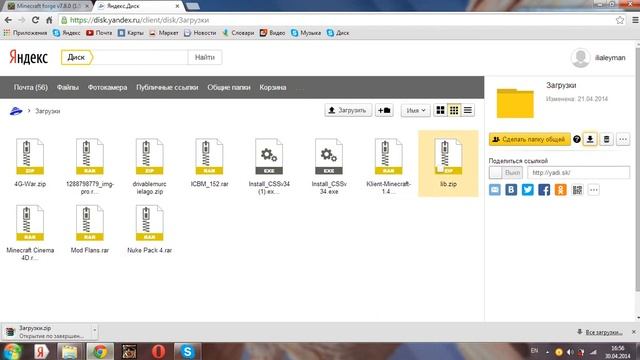This screenshot has height=360, width=640.
Task: Show more sharing options ellipsis
Action: (x=594, y=190)
